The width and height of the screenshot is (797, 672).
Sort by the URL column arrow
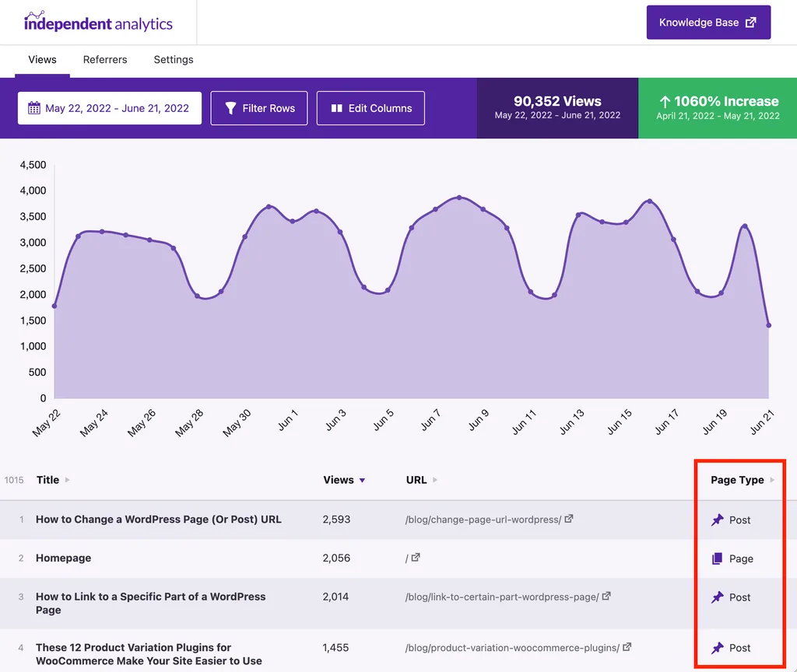(435, 480)
